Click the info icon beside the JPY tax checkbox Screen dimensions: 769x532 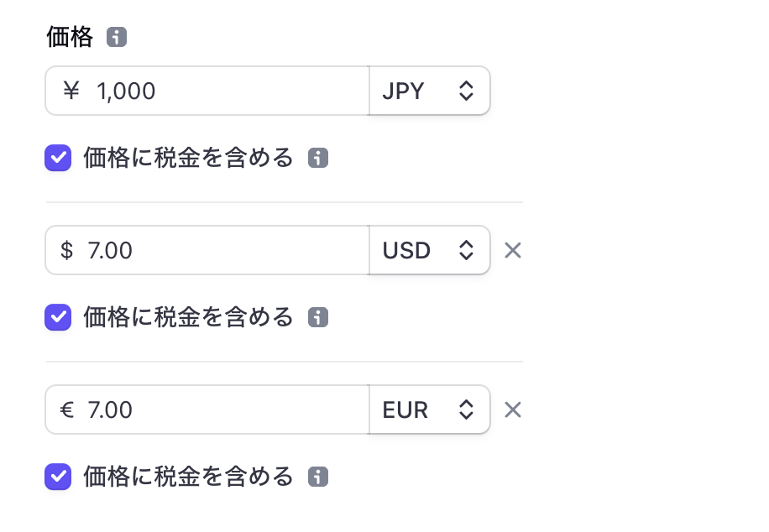[317, 158]
